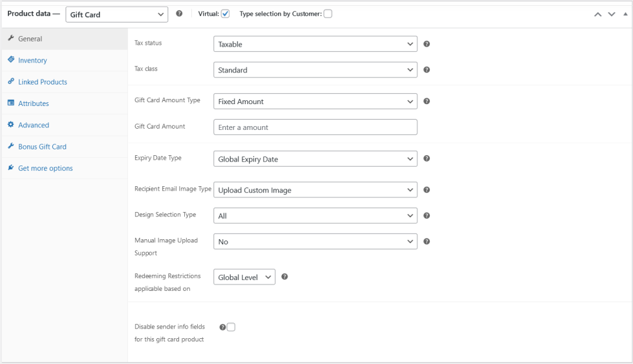Click help icon beside Tax status
This screenshot has width=633, height=364.
coord(427,45)
